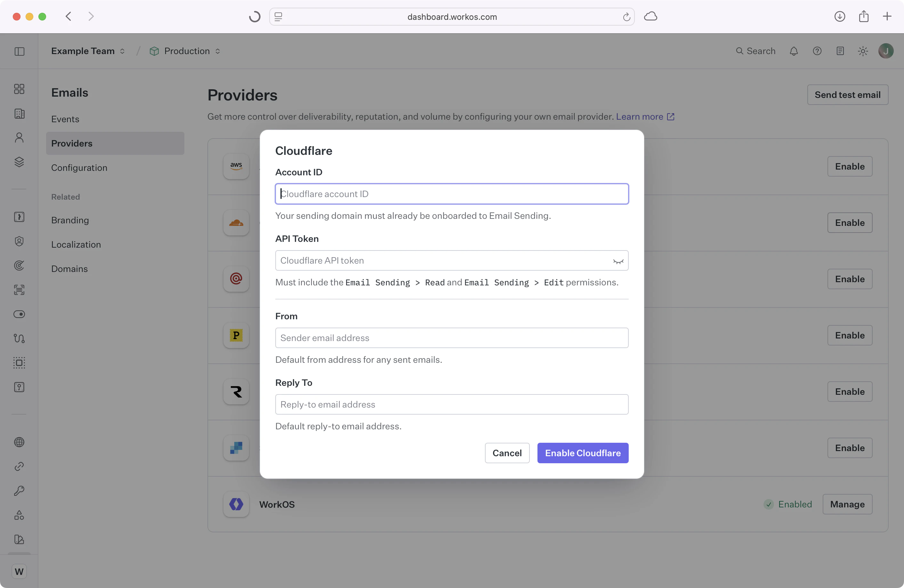Open the globe domains icon in sidebar
904x588 pixels.
(19, 442)
